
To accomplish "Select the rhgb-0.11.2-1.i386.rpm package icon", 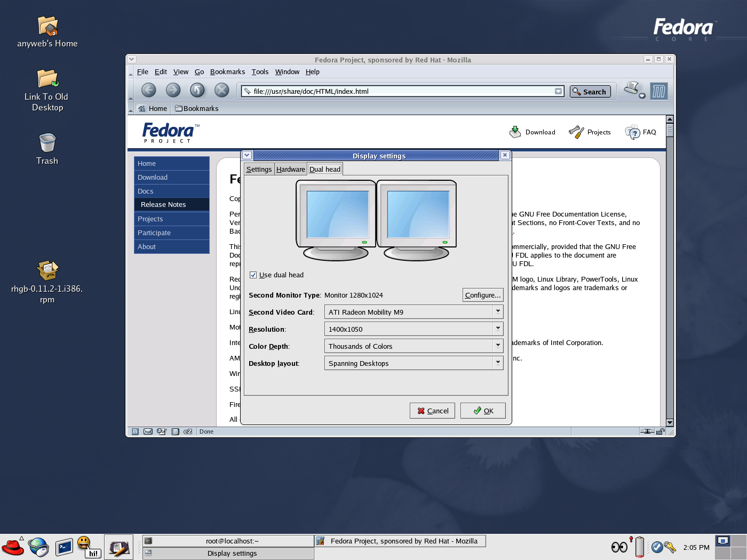I will pyautogui.click(x=47, y=270).
